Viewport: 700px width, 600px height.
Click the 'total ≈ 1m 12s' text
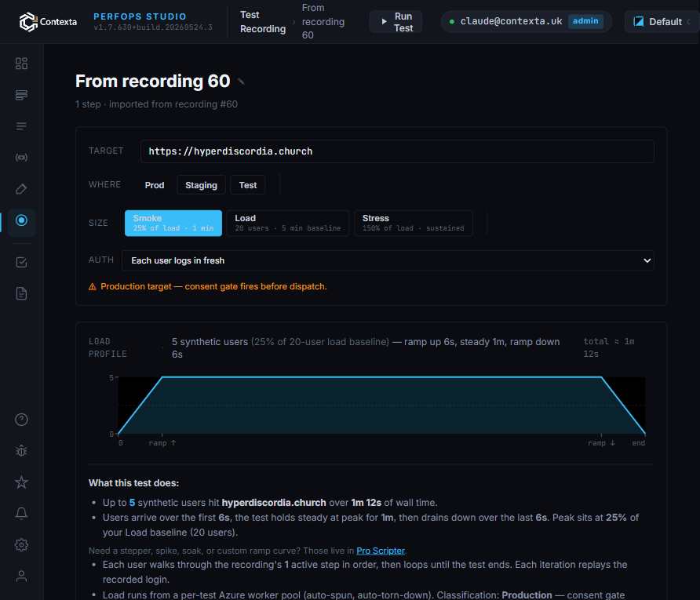click(609, 347)
